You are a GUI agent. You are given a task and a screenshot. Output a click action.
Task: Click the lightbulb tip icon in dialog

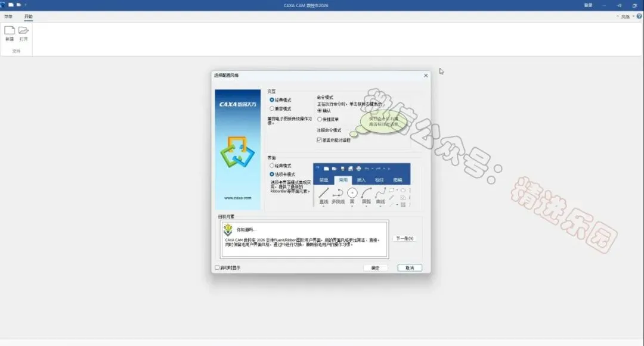pos(228,229)
